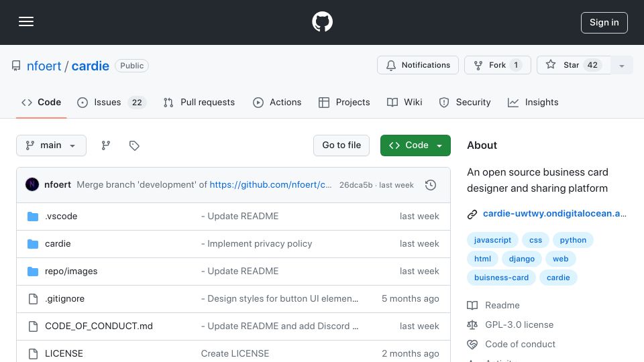Select the buisness-card topic tag
The height and width of the screenshot is (362, 644).
502,278
